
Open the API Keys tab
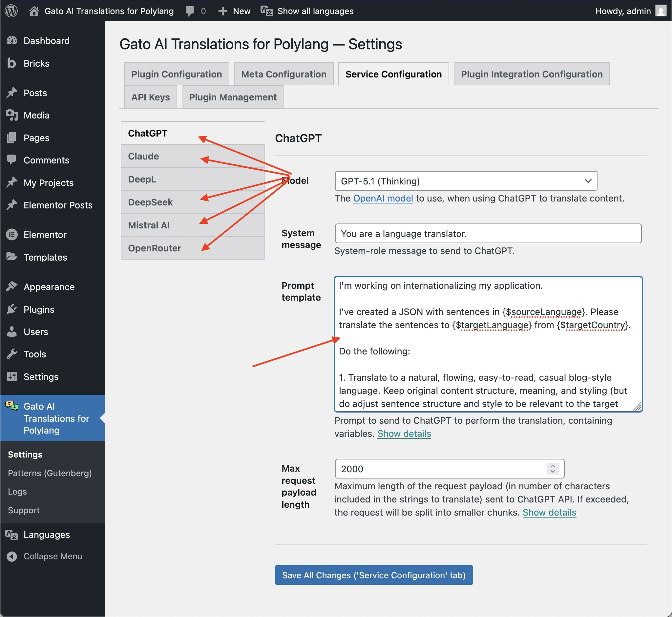(150, 97)
